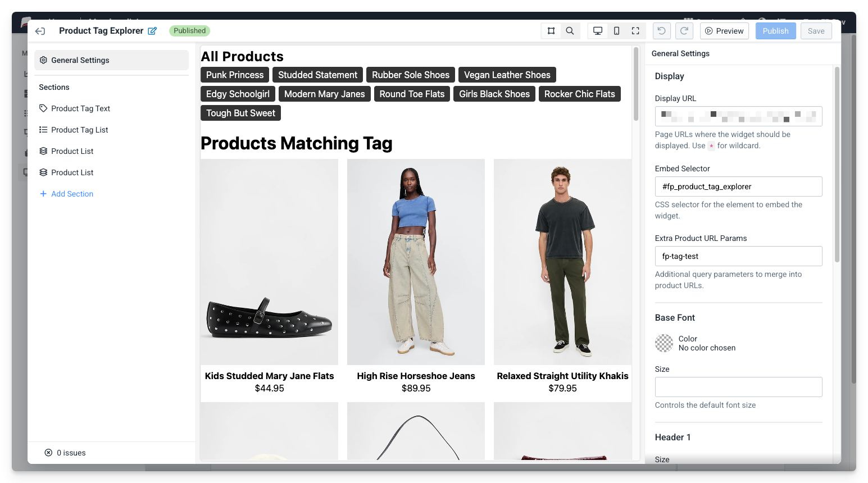The height and width of the screenshot is (483, 868).
Task: Click the 0 issues indicator
Action: tap(65, 453)
